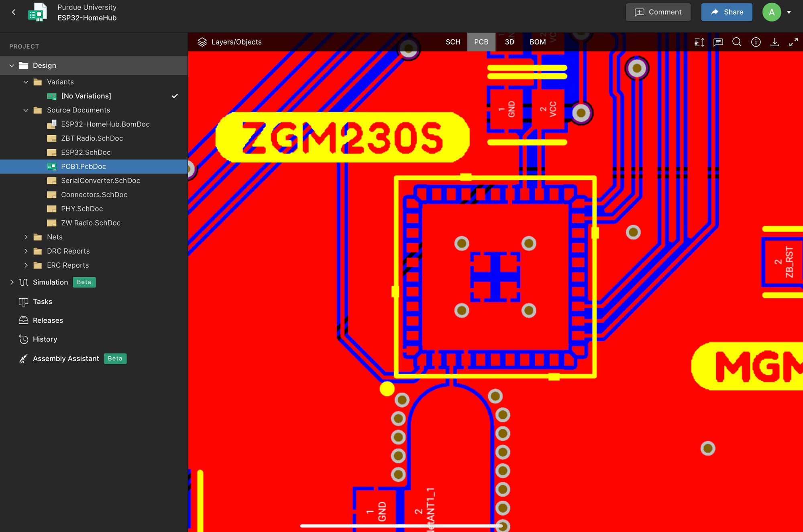Open SerialConverter.SchDoc
The image size is (803, 532).
coord(100,181)
